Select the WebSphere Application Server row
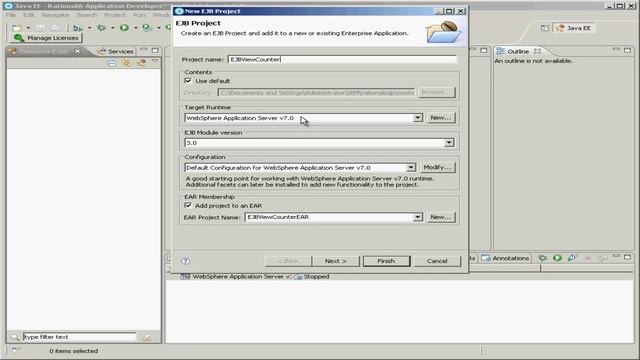This screenshot has width=640, height=360. pos(399,277)
